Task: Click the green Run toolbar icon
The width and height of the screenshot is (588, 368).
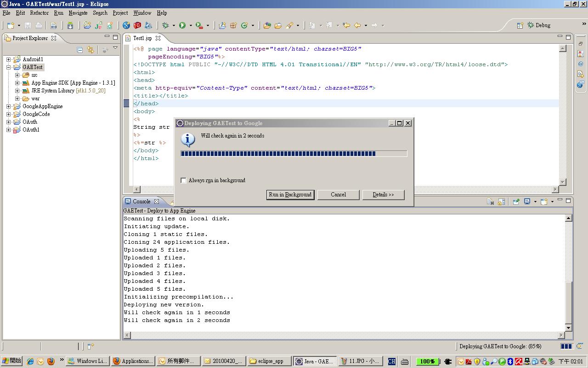Action: coord(182,25)
